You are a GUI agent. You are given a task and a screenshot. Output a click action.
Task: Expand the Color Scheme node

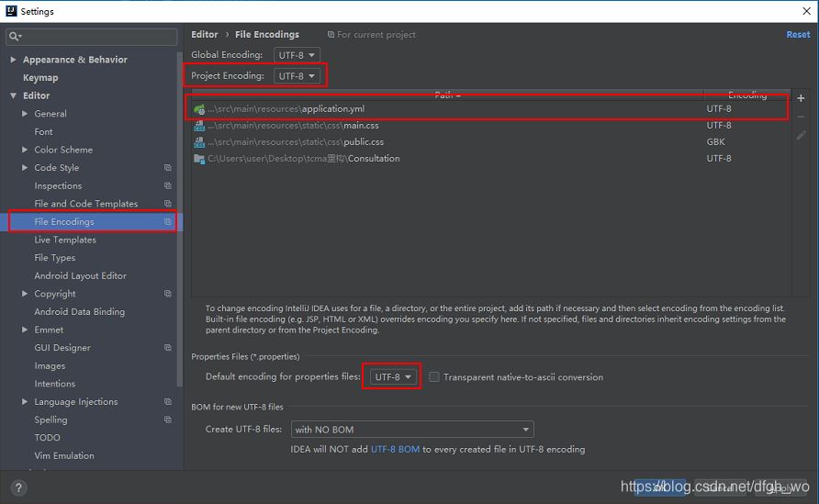click(25, 150)
